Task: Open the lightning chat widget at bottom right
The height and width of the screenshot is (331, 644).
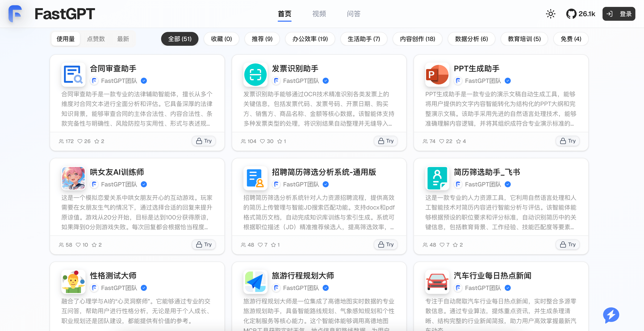Action: (x=611, y=315)
